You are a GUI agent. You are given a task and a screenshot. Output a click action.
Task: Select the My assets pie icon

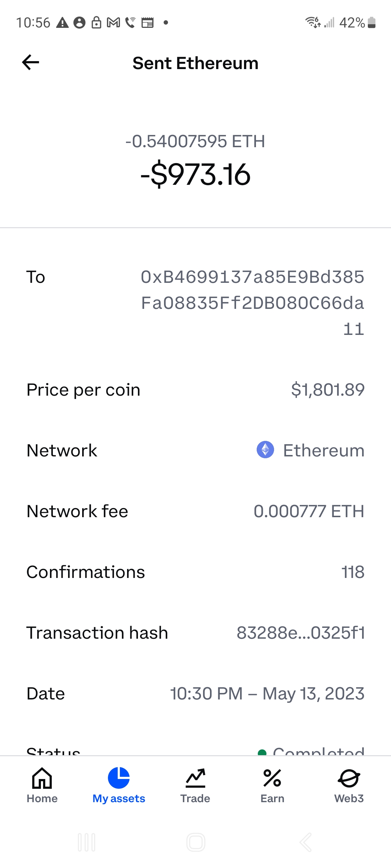pyautogui.click(x=119, y=778)
